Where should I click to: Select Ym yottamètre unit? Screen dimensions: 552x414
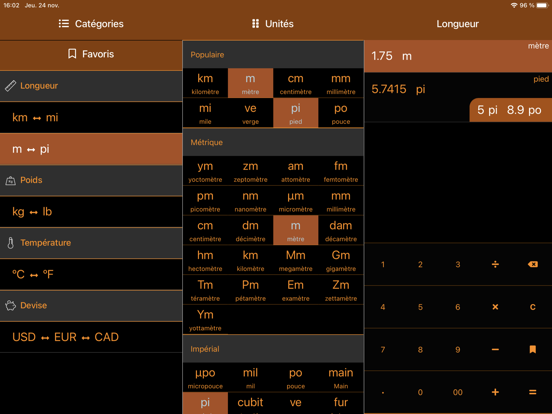[205, 319]
